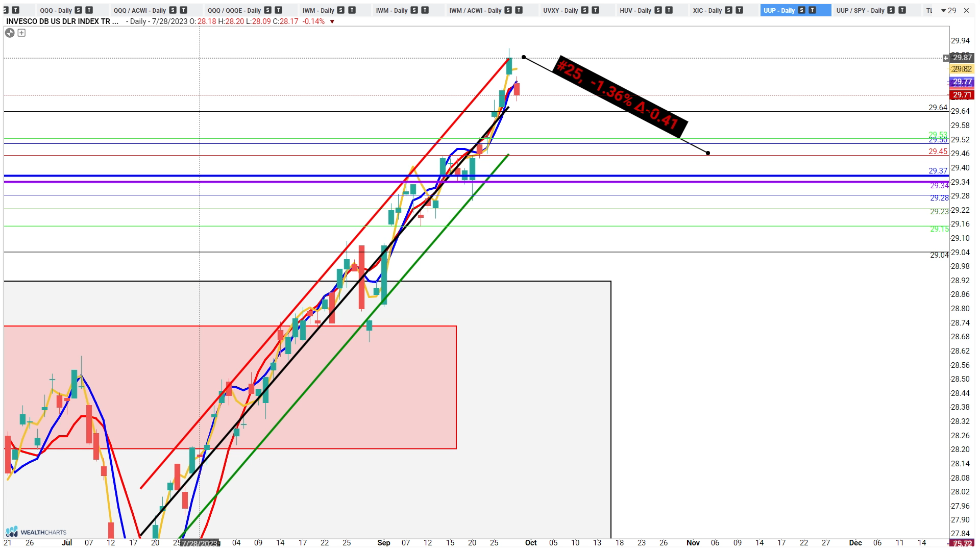Click the S icon on XIC - Daily tab

728,10
